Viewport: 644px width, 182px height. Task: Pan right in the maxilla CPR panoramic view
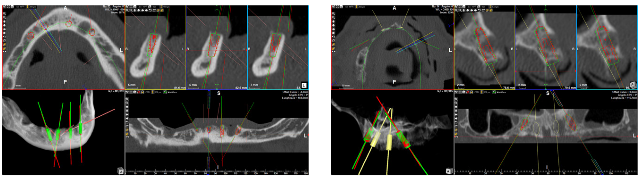(x=456, y=118)
